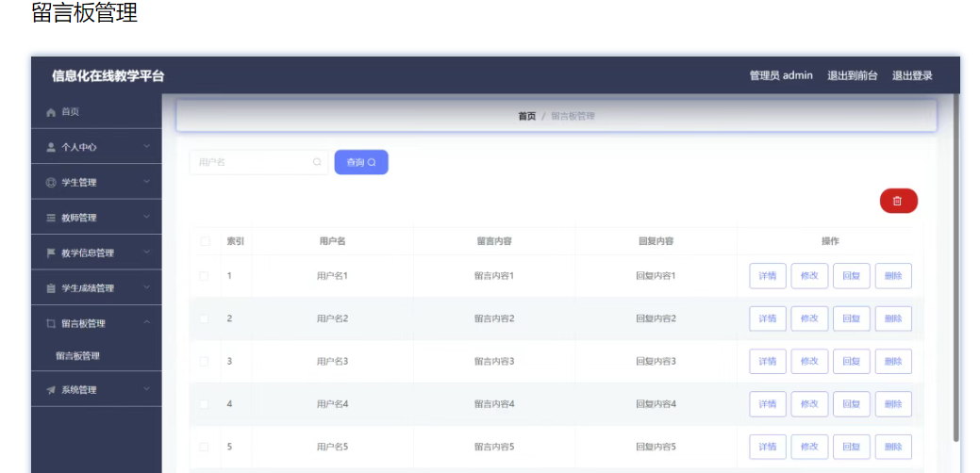Click 详情 for row 用户名4
This screenshot has width=980, height=473.
click(768, 404)
